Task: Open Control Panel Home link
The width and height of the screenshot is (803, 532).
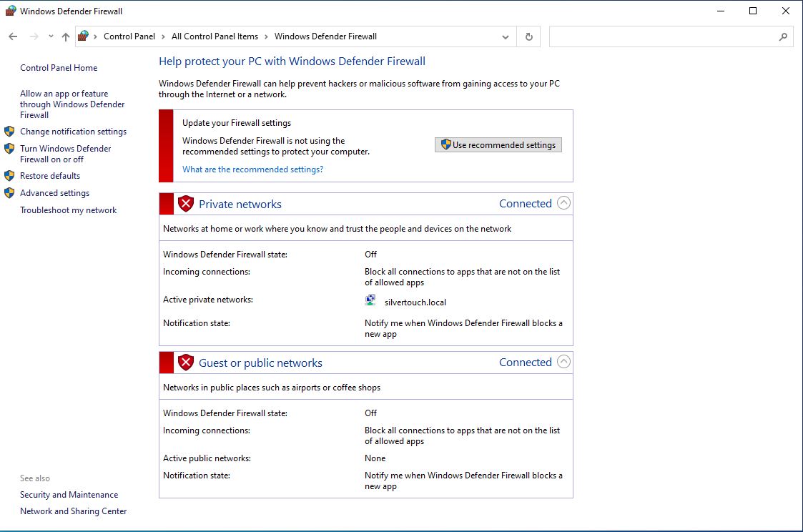Action: point(59,68)
